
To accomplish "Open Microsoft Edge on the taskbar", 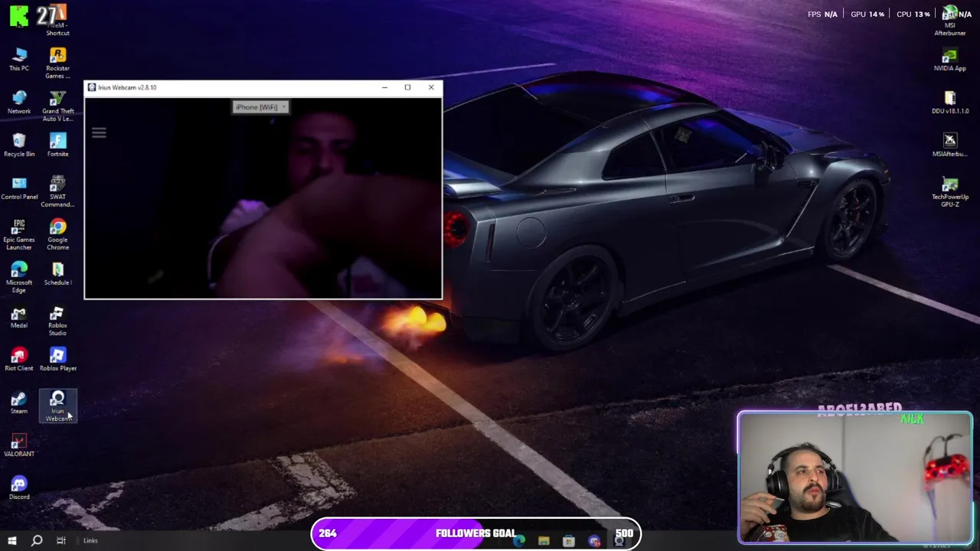I will click(x=520, y=541).
